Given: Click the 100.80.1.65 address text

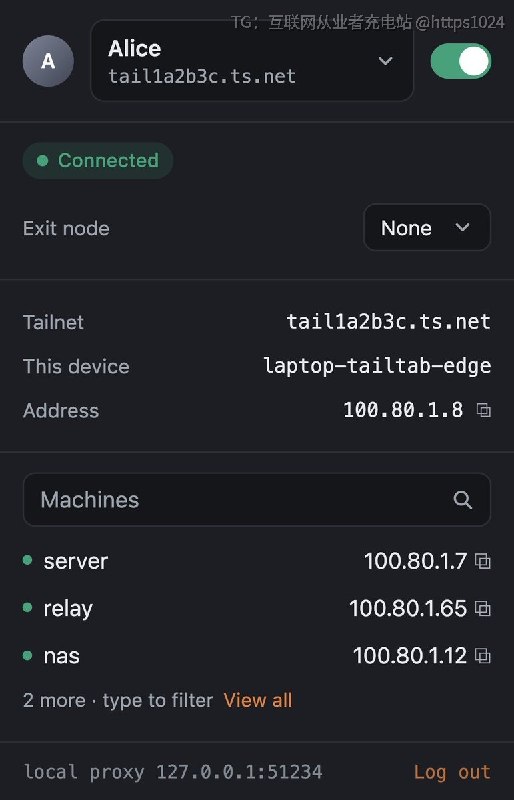Looking at the screenshot, I should 408,608.
